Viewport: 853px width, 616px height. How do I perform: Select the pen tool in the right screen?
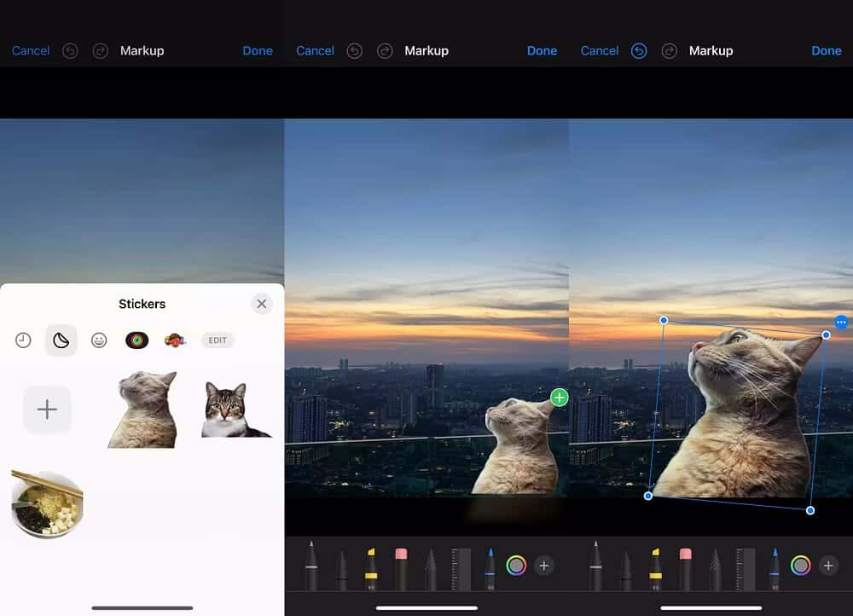coord(595,566)
